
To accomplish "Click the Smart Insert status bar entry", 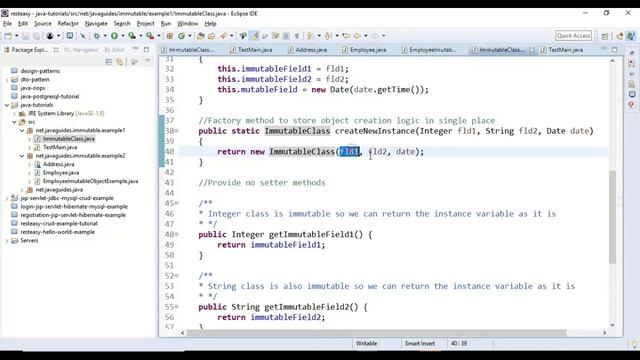I will [420, 344].
